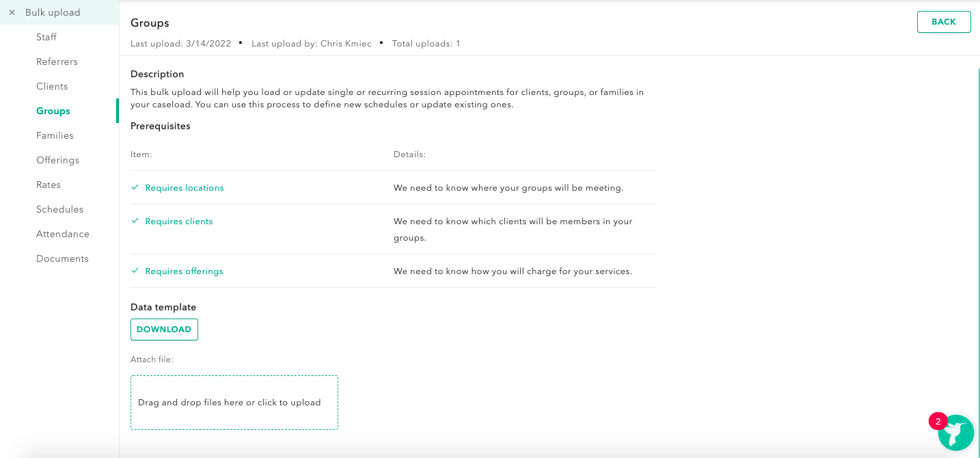Click the checkmark beside Requires offerings

click(x=135, y=271)
